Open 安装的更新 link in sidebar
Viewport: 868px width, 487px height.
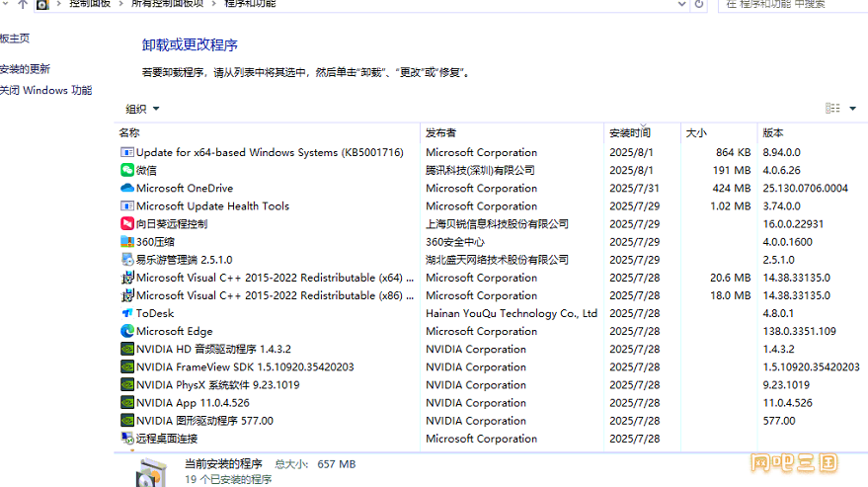tap(25, 69)
